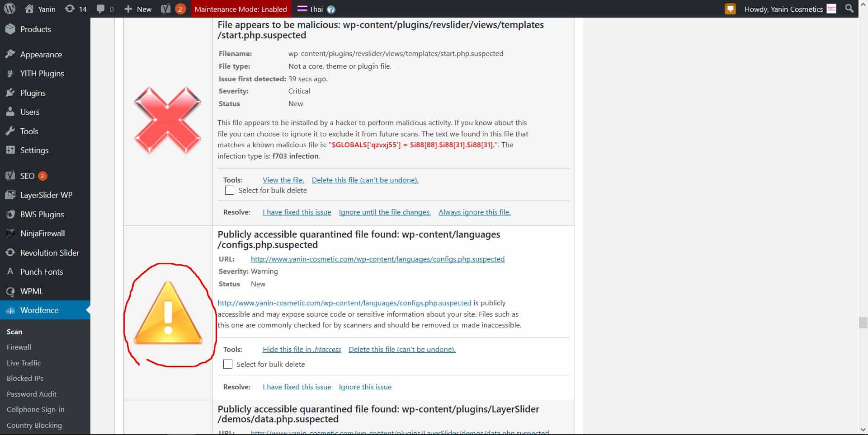Click the WPML sidebar icon
This screenshot has width=868, height=435.
(x=10, y=291)
